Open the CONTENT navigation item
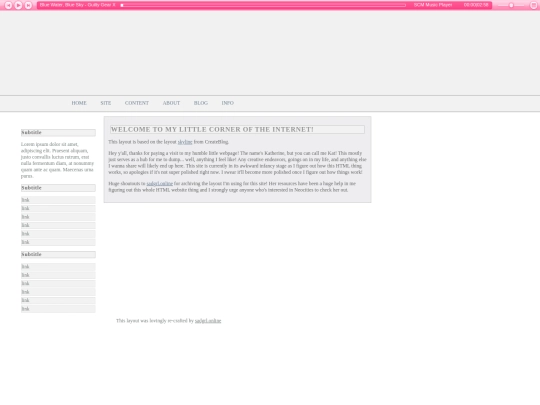540x405 pixels. [137, 103]
